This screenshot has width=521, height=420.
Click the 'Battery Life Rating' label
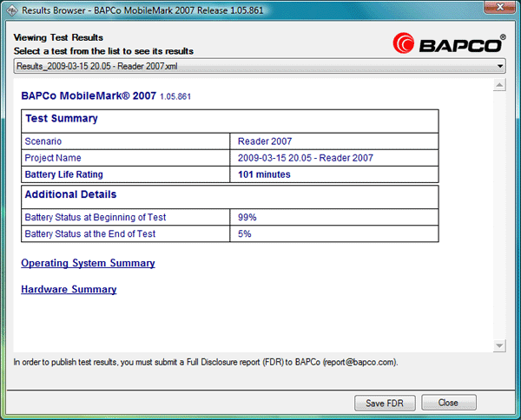[x=63, y=174]
